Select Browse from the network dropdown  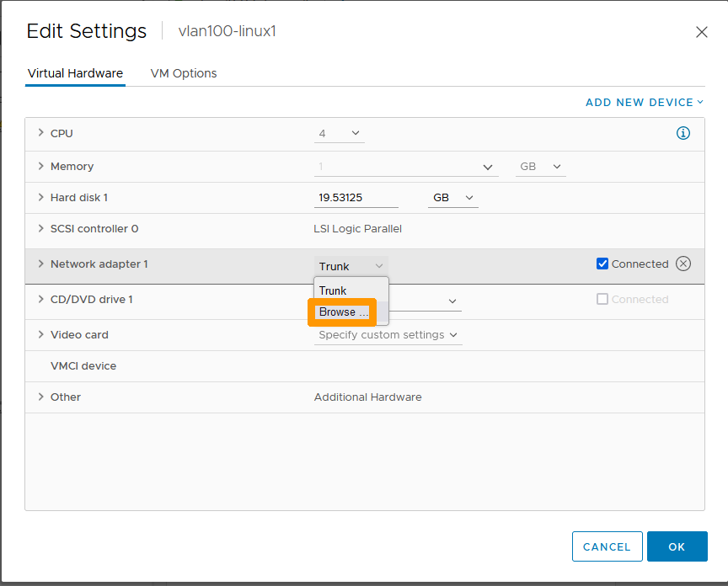click(x=340, y=312)
